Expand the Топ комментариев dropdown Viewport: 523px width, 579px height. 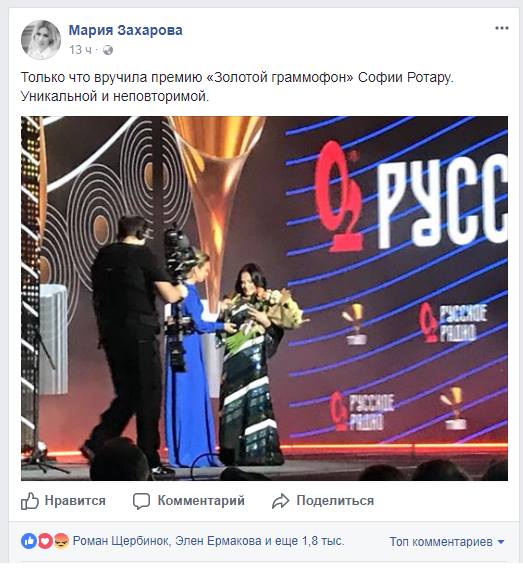click(447, 542)
